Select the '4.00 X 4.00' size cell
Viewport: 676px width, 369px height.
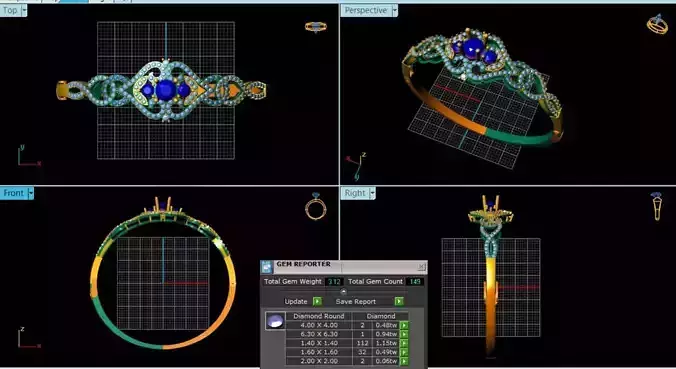pyautogui.click(x=319, y=325)
